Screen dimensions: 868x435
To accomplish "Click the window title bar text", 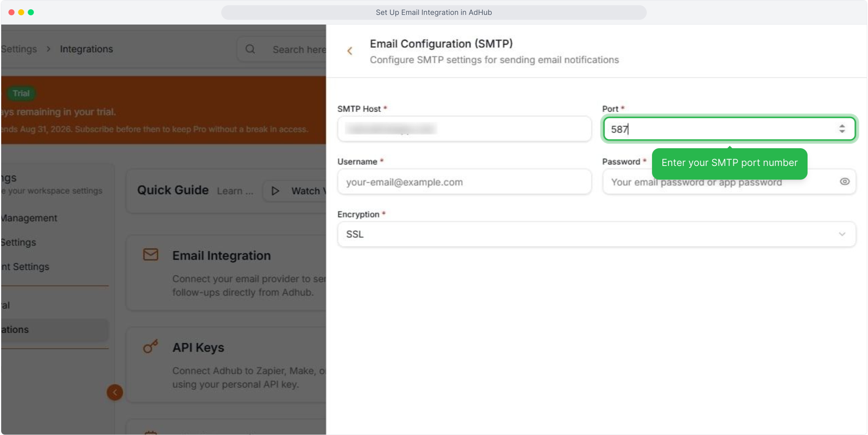I will coord(434,12).
